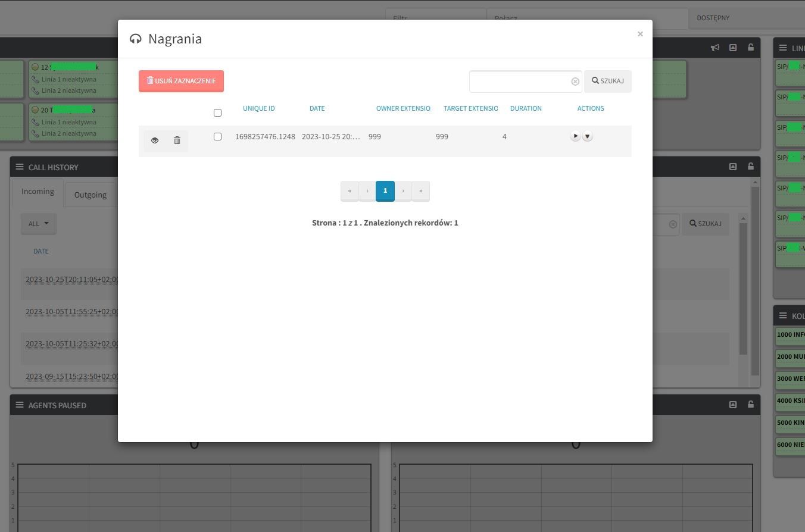Viewport: 805px width, 532px height.
Task: Delete the recording using the row trash icon
Action: [177, 140]
